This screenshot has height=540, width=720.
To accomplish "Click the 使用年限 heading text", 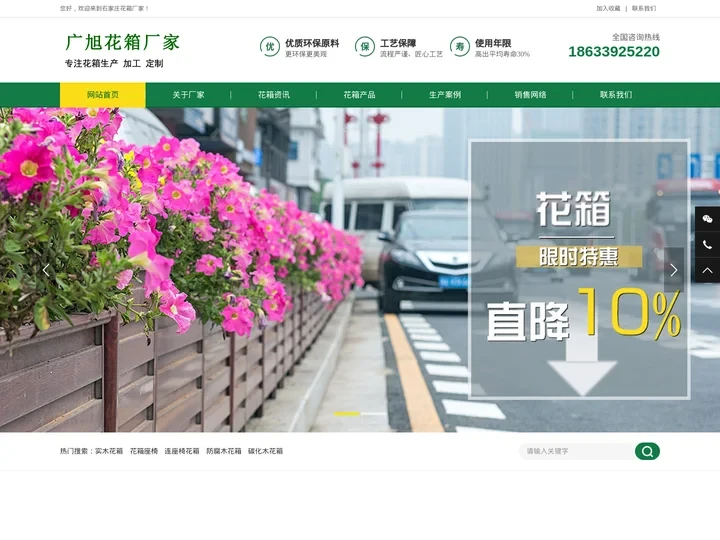I will tap(493, 43).
